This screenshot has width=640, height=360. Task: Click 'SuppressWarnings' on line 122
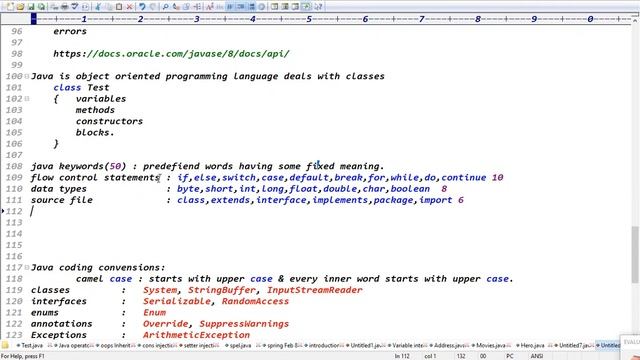click(244, 324)
